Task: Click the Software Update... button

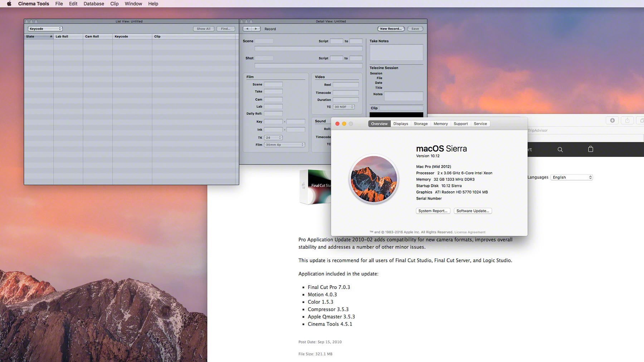Action: coord(473,211)
